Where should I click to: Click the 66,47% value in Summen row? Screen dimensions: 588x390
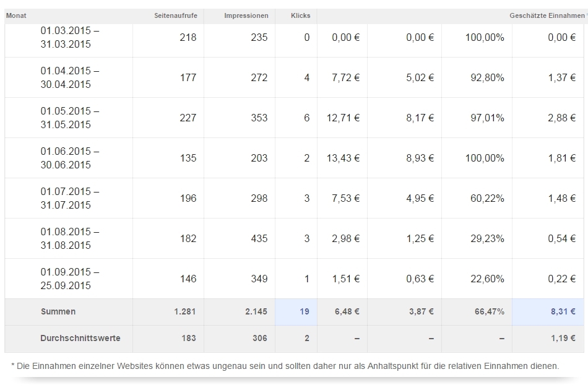[x=489, y=312]
